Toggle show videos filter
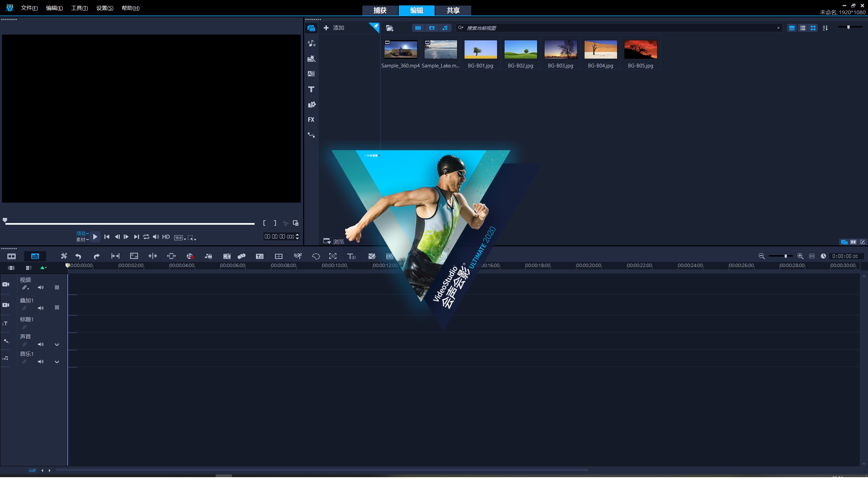The image size is (868, 488). point(418,28)
